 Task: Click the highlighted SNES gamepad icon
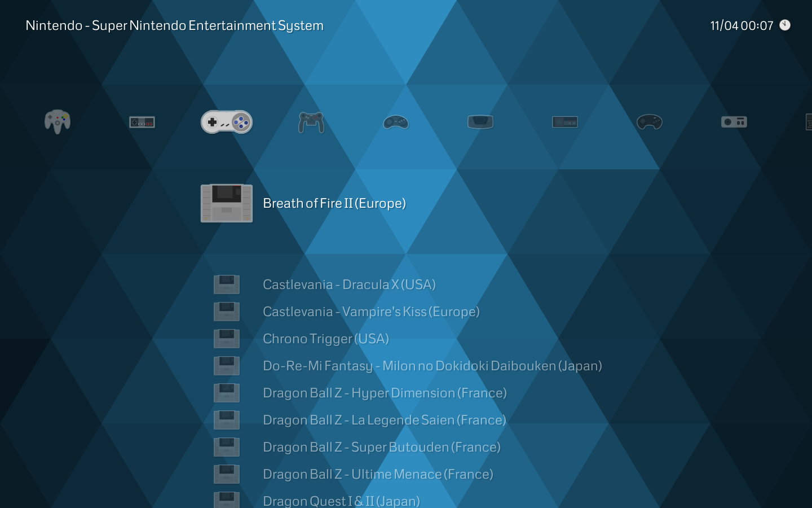tap(226, 122)
